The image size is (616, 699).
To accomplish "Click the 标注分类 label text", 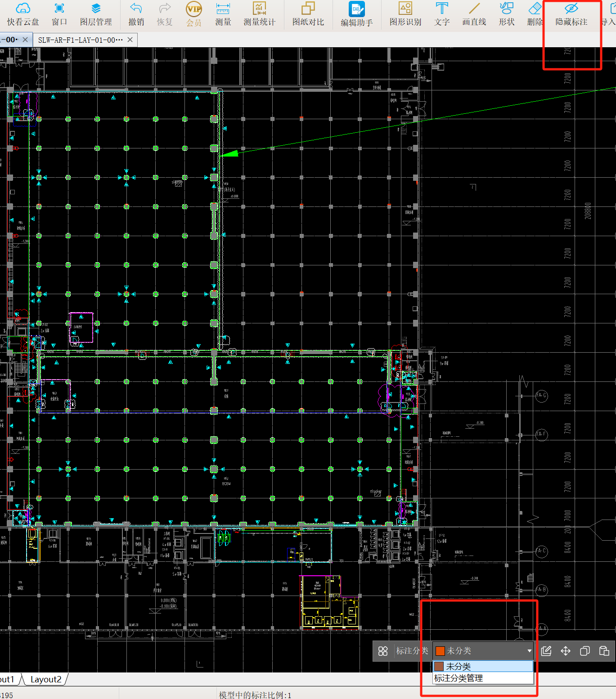I will [x=412, y=651].
